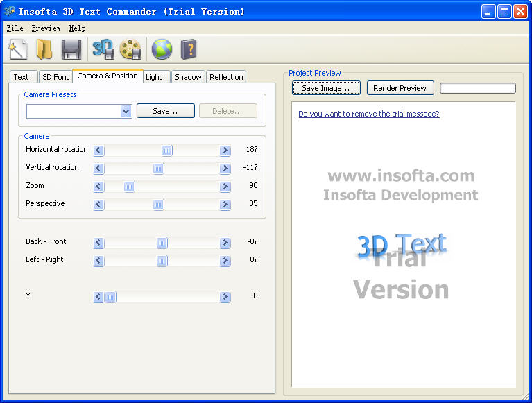Image resolution: width=532 pixels, height=403 pixels.
Task: Open the File menu
Action: click(15, 28)
